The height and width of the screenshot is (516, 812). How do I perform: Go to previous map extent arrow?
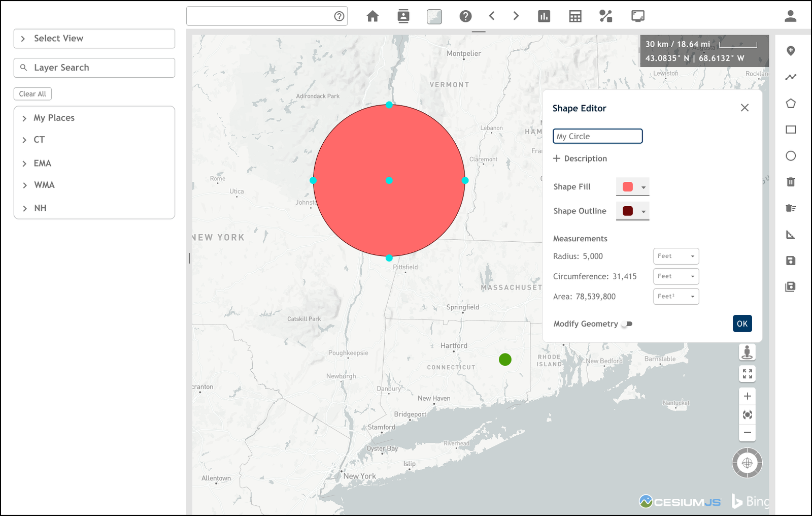click(492, 16)
